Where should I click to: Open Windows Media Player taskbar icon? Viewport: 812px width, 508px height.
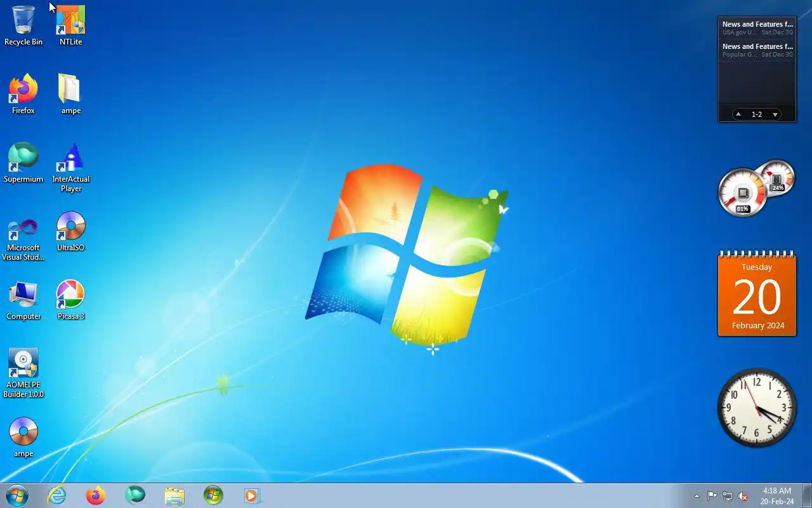tap(252, 495)
